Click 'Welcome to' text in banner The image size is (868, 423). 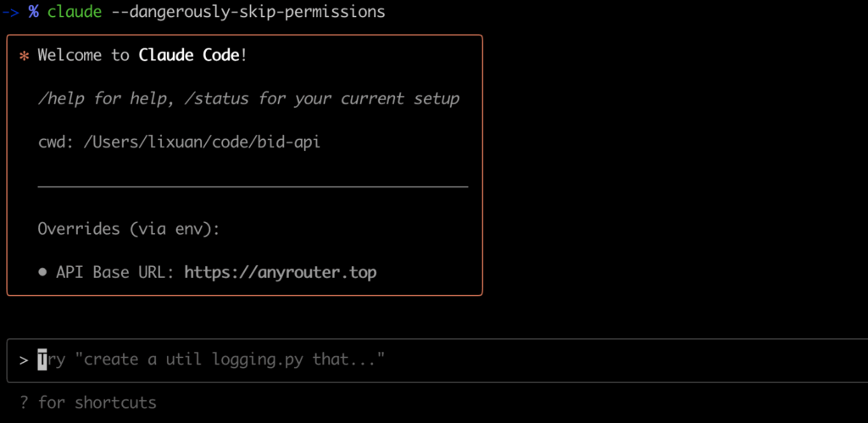pos(84,55)
